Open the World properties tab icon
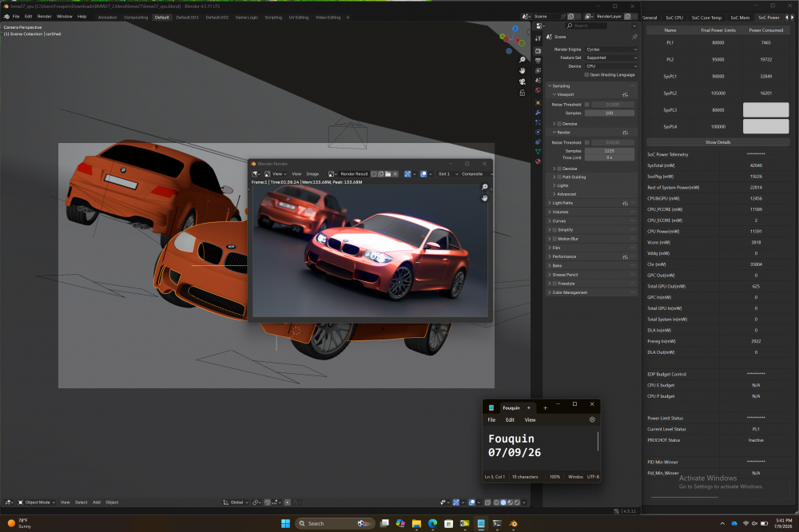The height and width of the screenshot is (532, 799). click(x=538, y=90)
